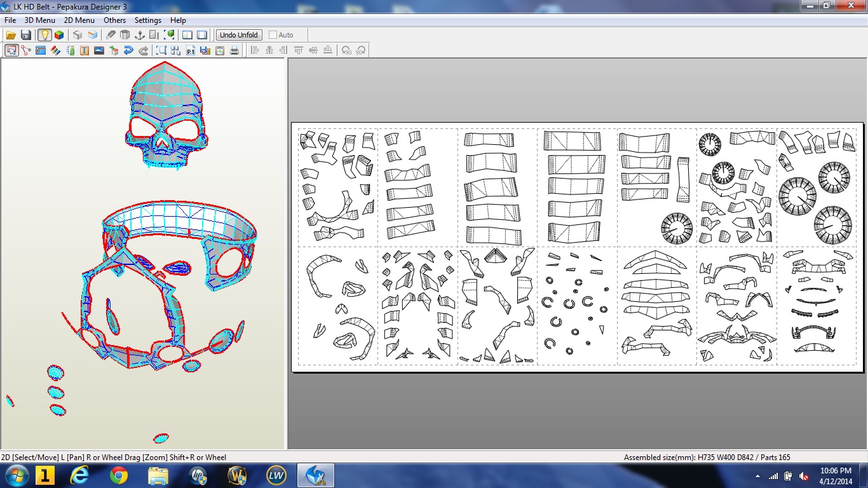The height and width of the screenshot is (488, 868).
Task: Open the Others menu
Action: tap(115, 20)
